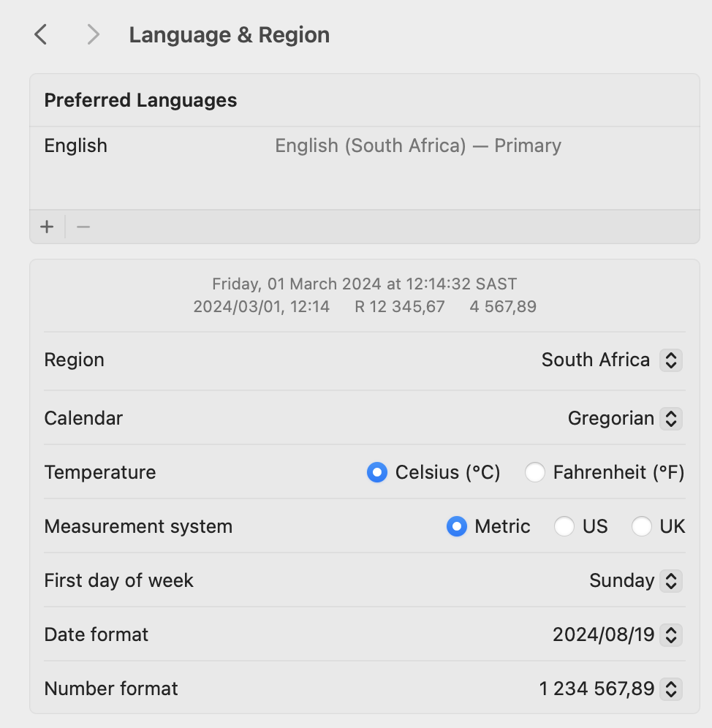The image size is (712, 728).
Task: Click the Preferred Languages header
Action: coord(140,100)
